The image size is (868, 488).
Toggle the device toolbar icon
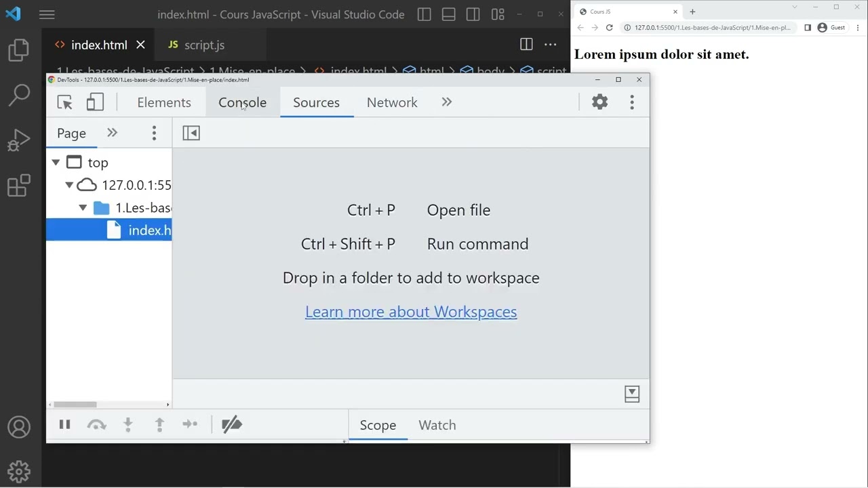pyautogui.click(x=95, y=102)
